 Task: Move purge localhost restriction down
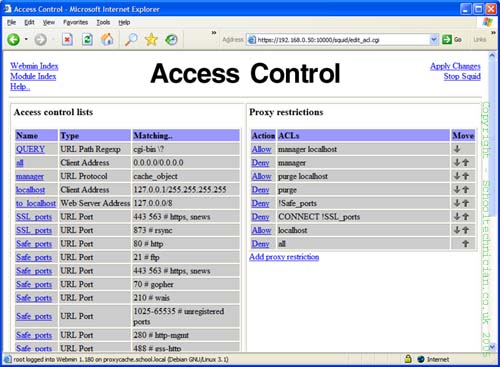pyautogui.click(x=457, y=176)
